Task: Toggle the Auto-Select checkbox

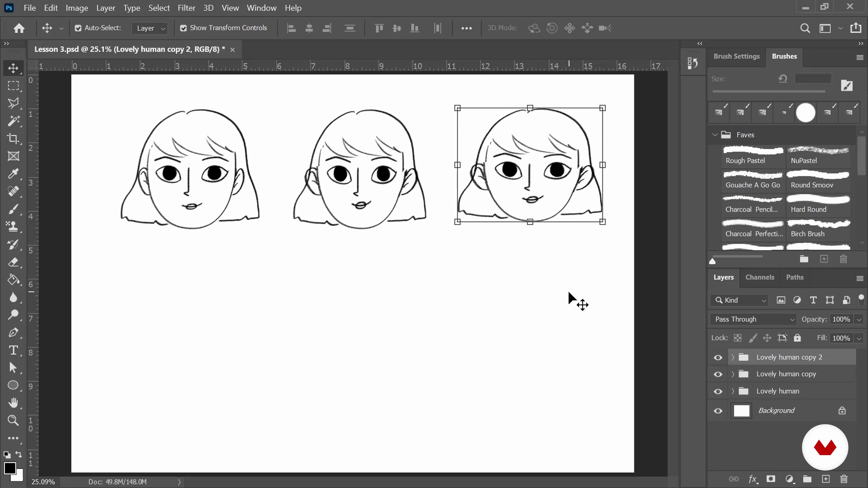Action: [x=78, y=28]
